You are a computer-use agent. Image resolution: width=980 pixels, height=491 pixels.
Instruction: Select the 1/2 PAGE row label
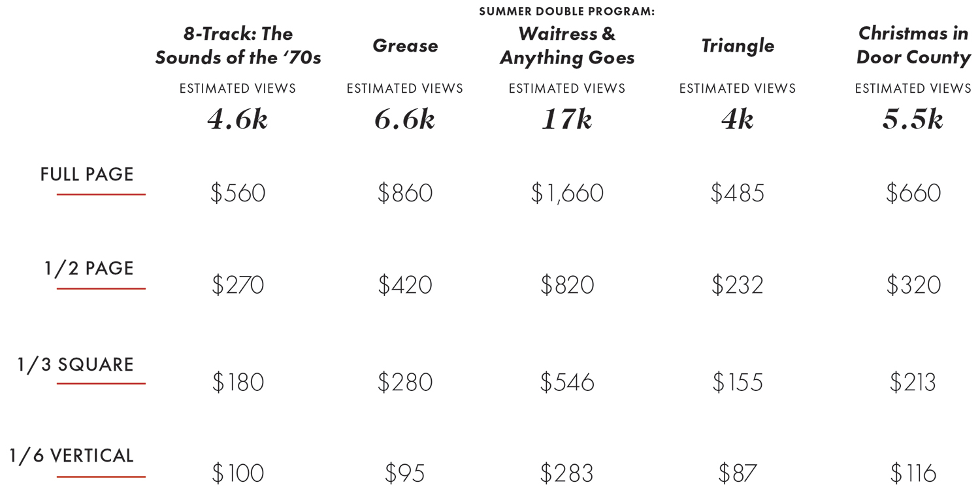pyautogui.click(x=89, y=269)
